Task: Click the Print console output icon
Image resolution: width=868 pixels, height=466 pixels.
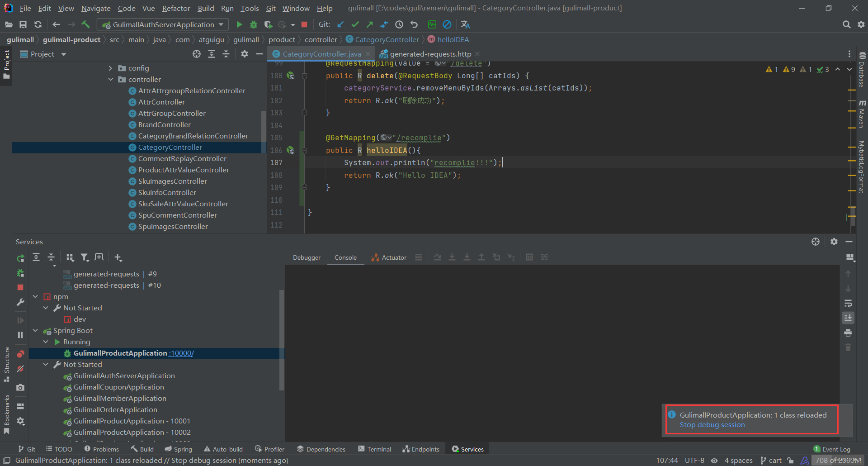Action: pos(848,333)
